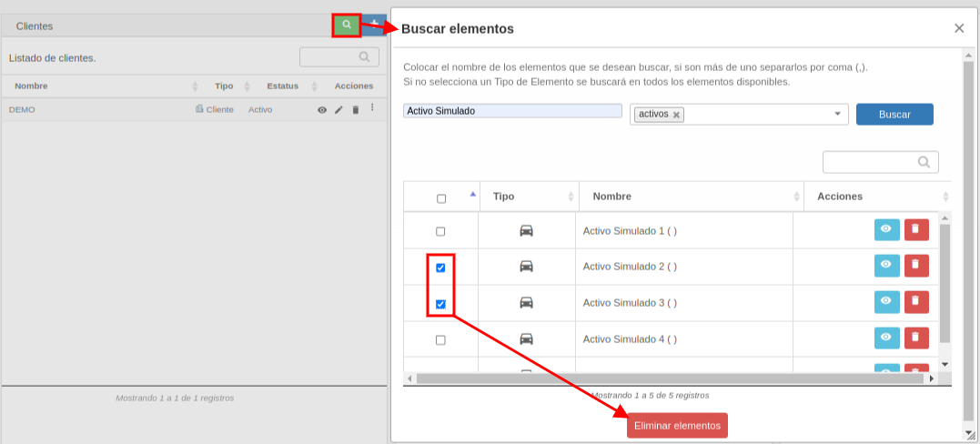Click the blue Buscar button
Viewport: 980px width, 444px height.
click(x=894, y=115)
